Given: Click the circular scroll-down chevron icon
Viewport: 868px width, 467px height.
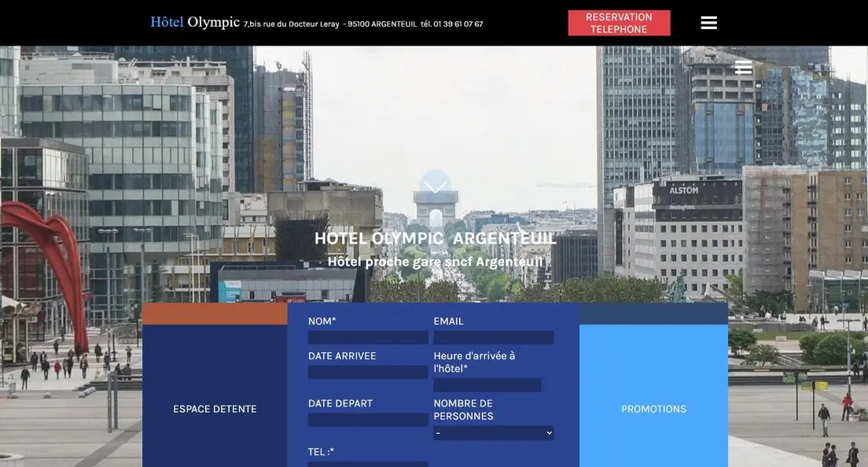Looking at the screenshot, I should tap(435, 186).
